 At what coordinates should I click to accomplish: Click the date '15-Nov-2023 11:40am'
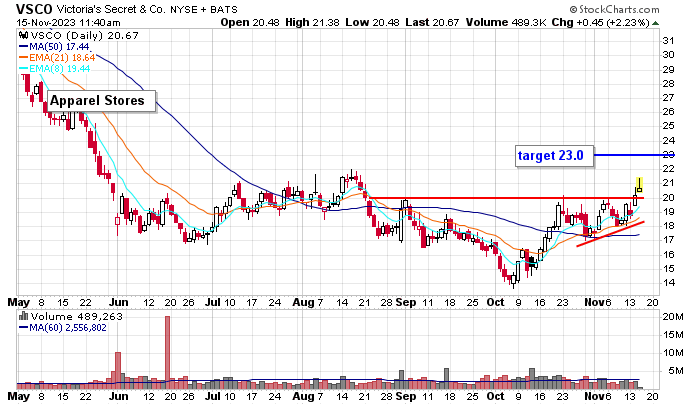tap(68, 22)
